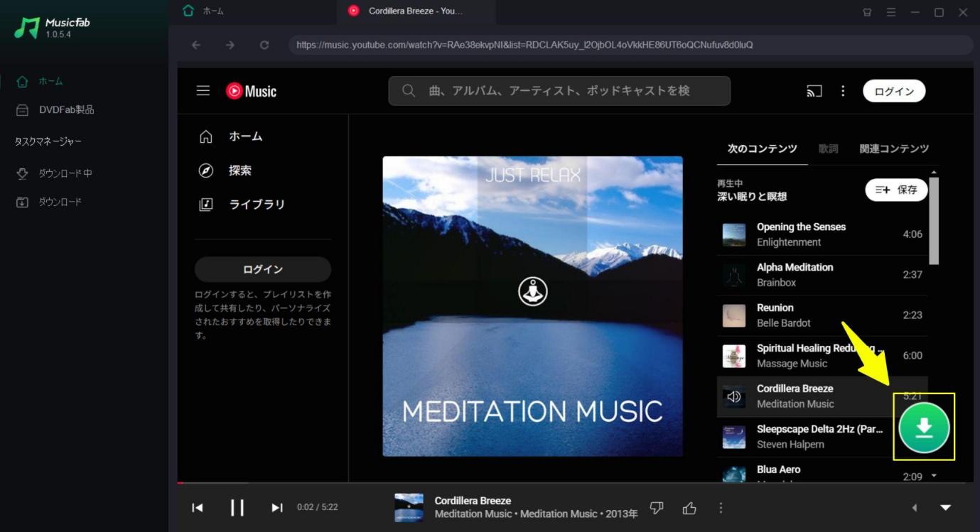This screenshot has height=532, width=980.
Task: Play Spiritual Healing track by Massage Music
Action: pos(822,356)
